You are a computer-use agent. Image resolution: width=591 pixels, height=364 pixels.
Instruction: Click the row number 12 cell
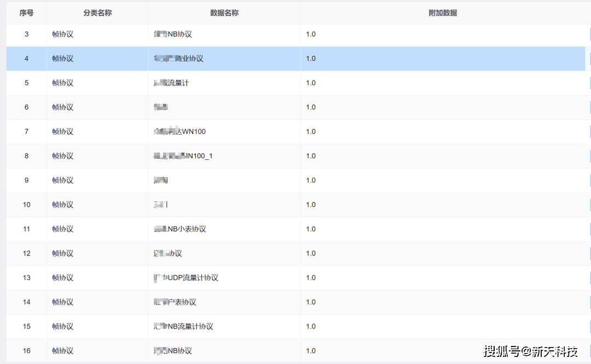coord(26,253)
